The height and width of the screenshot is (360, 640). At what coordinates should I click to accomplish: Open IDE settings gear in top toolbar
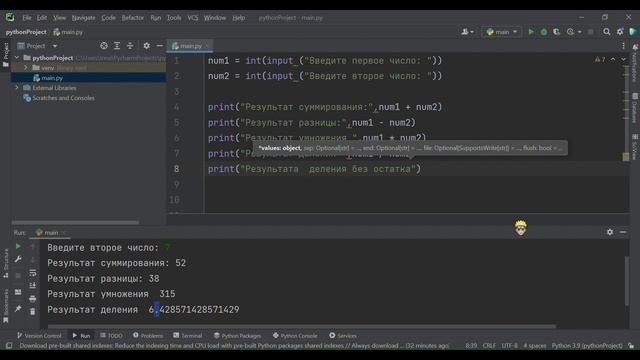click(x=620, y=32)
